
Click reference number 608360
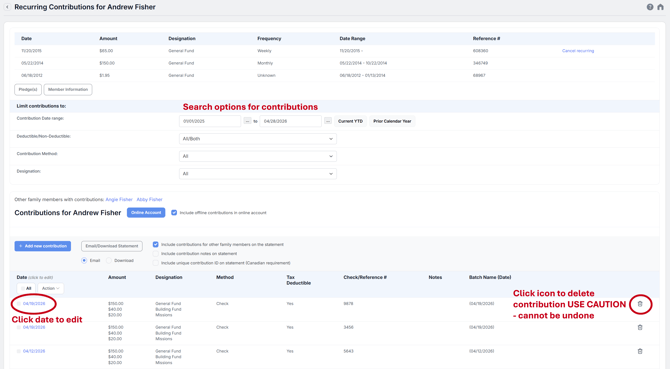[480, 51]
